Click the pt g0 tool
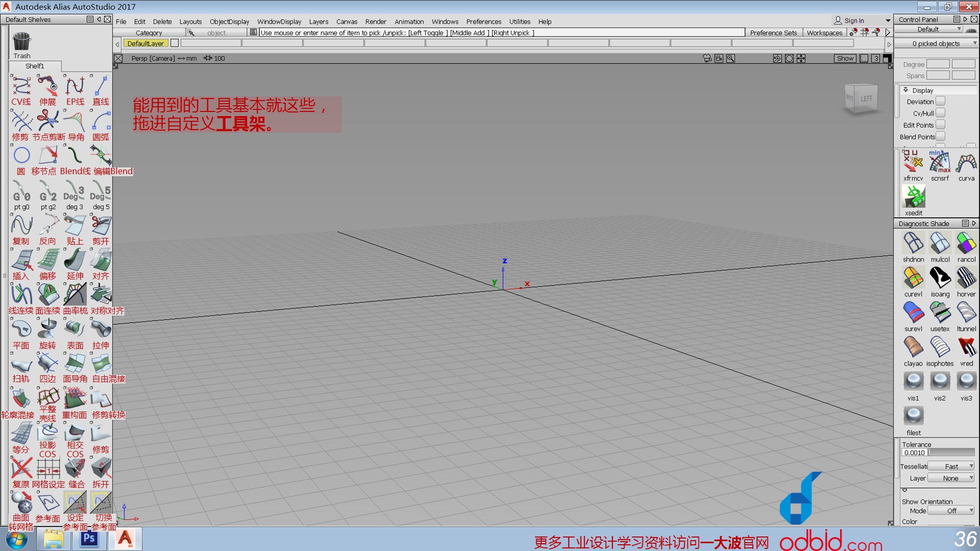Image resolution: width=980 pixels, height=551 pixels. (21, 191)
